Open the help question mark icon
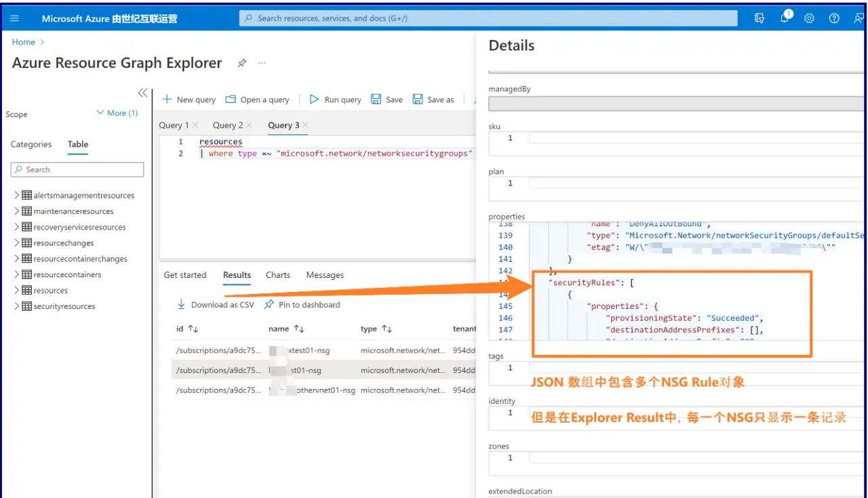 (834, 19)
